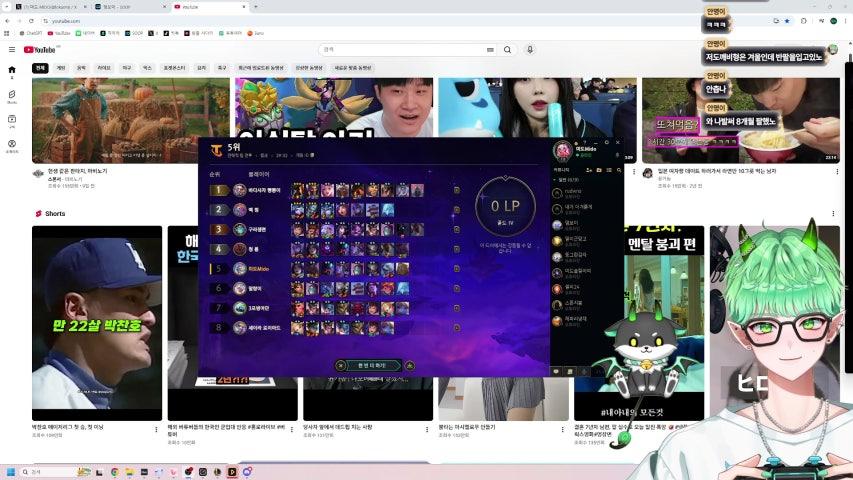Open the Shorts sidebar icon
853x480 pixels.
point(12,96)
